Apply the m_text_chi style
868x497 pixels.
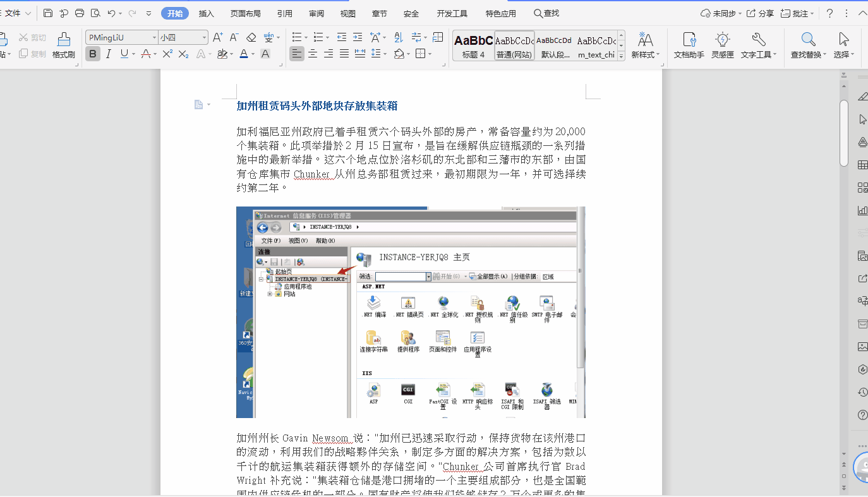tap(596, 46)
